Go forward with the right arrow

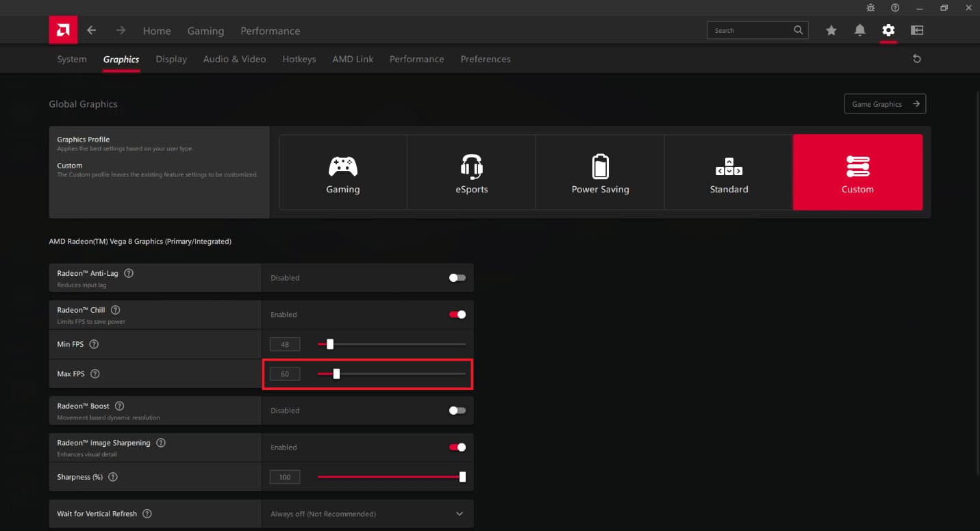[x=121, y=30]
